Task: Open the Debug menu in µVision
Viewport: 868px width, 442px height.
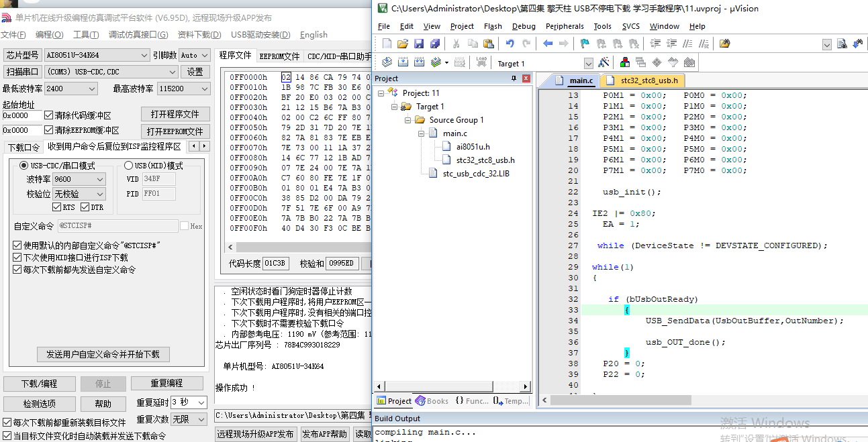Action: pos(524,26)
